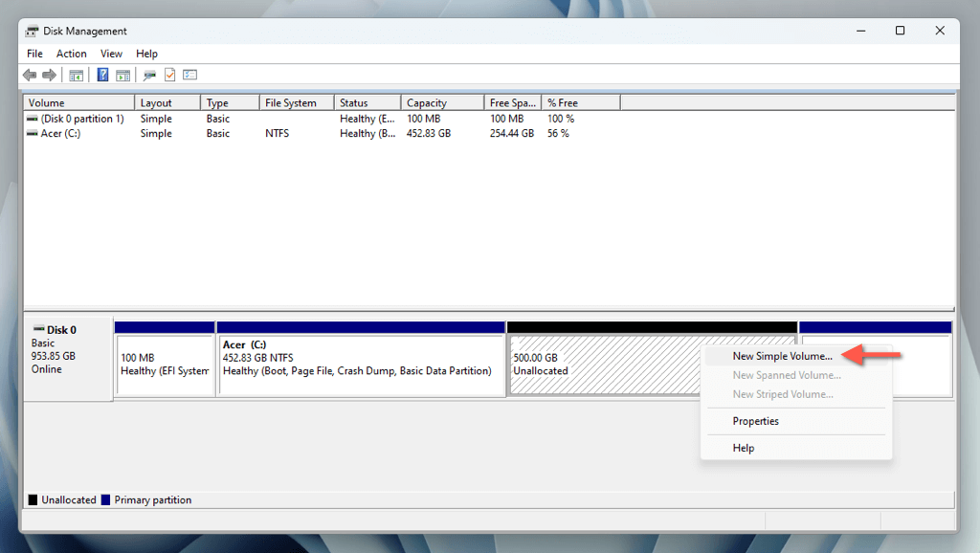Sort by the Volume column header
The height and width of the screenshot is (553, 980).
(78, 102)
